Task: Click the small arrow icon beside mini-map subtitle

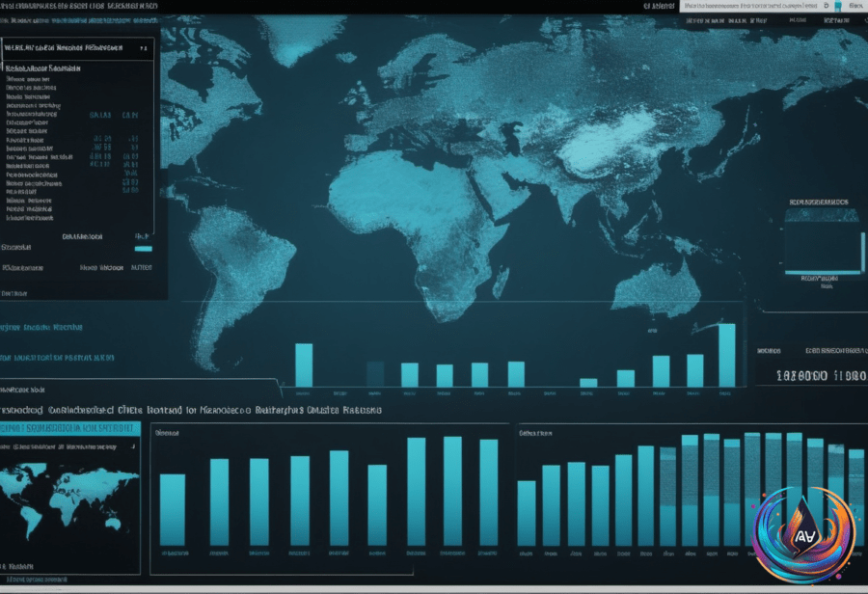Action: 133,445
